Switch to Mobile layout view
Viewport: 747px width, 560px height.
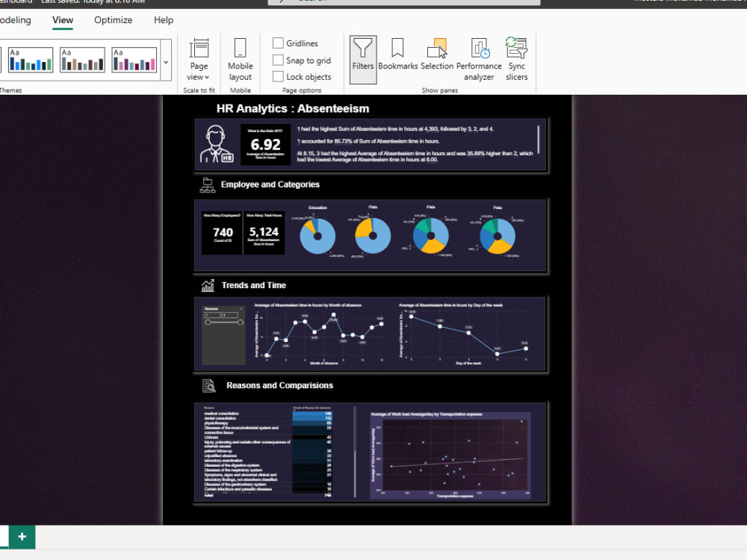240,60
